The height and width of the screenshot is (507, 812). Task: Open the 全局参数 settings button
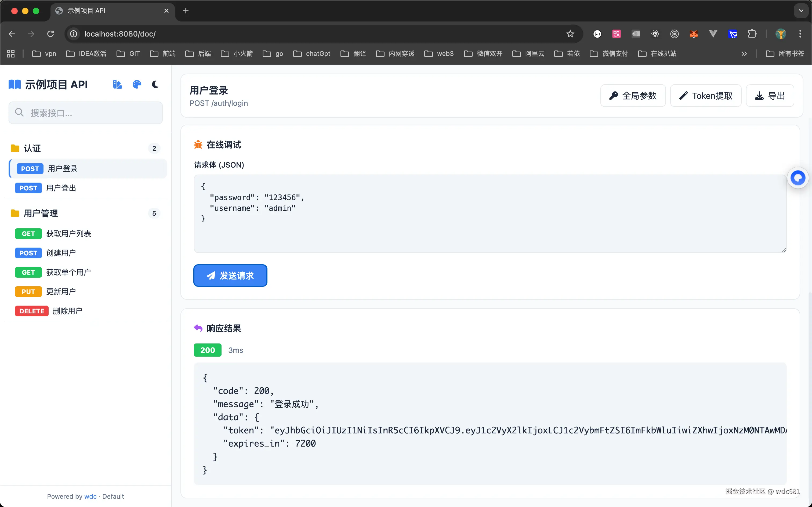633,96
